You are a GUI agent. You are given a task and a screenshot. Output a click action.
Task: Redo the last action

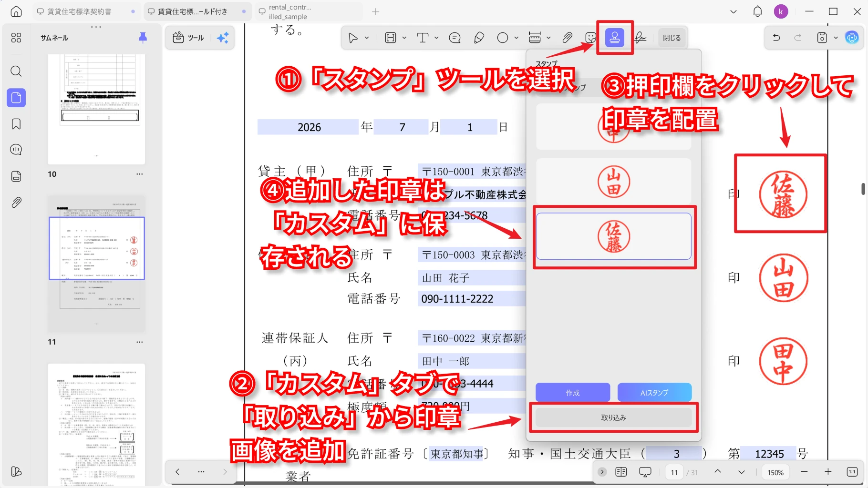click(798, 38)
